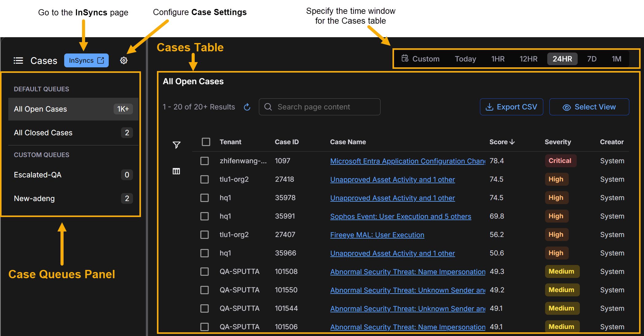Image resolution: width=644 pixels, height=336 pixels.
Task: Click the magnifier icon in search box
Action: pos(268,107)
